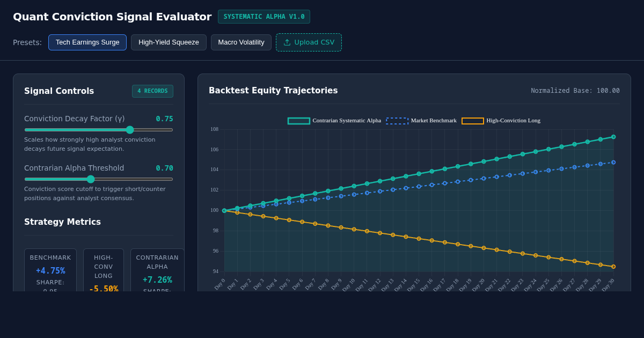Click the Backtest Equity Trajectories heading
Viewport: 644px width, 338px height.
click(273, 91)
